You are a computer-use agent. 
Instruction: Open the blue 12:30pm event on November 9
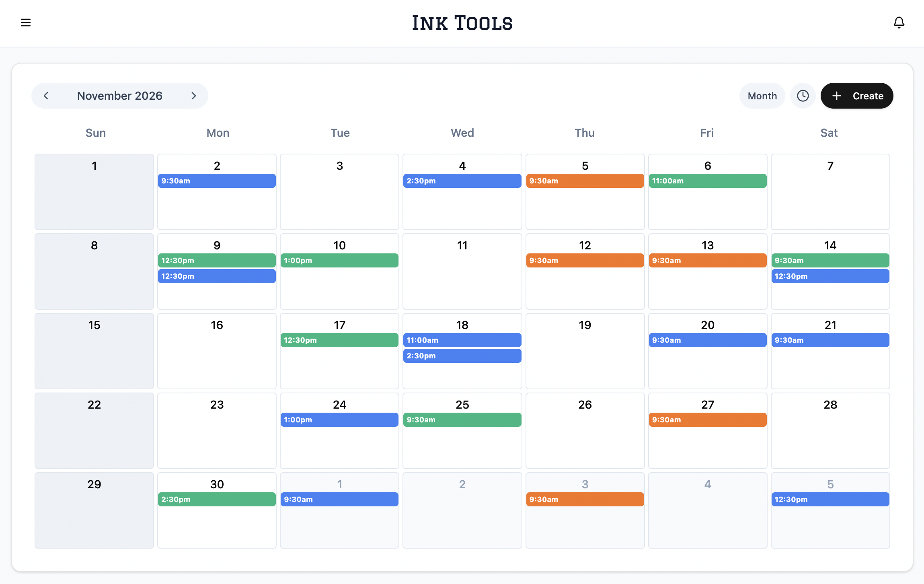coord(217,276)
